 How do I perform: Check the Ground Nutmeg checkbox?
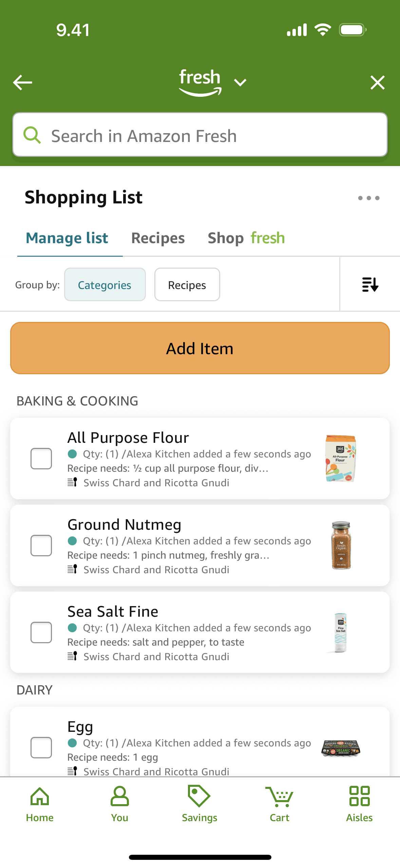[x=41, y=545]
